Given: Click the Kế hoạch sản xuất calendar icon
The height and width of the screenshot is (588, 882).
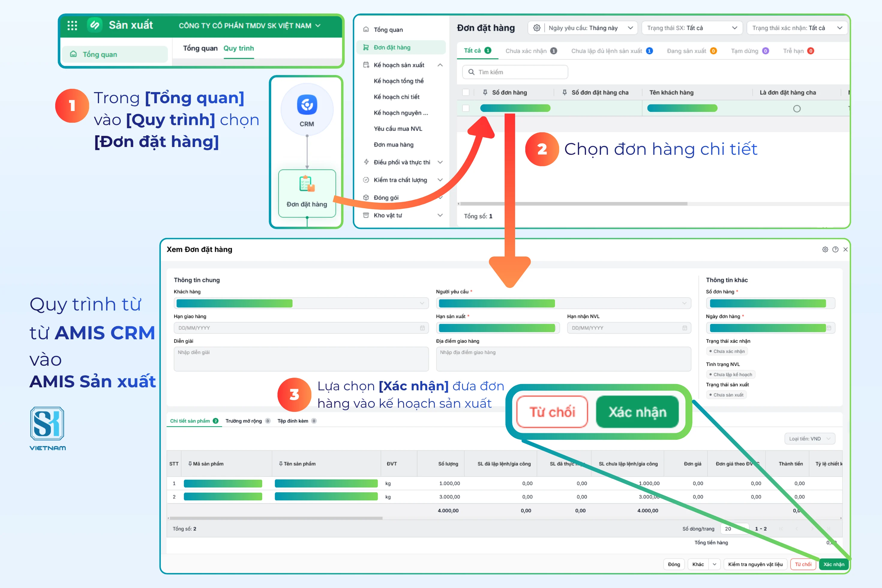Looking at the screenshot, I should click(366, 65).
